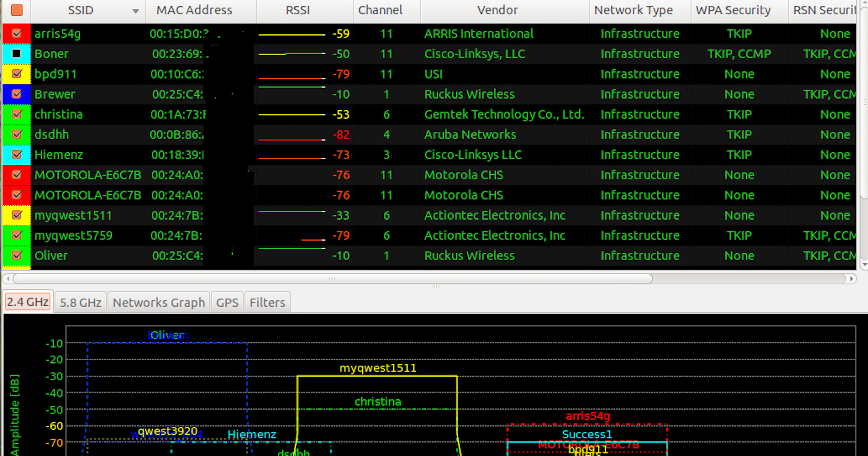Click the Gemtek Technology Co., Ltd. cell
The width and height of the screenshot is (868, 456).
pos(505,114)
